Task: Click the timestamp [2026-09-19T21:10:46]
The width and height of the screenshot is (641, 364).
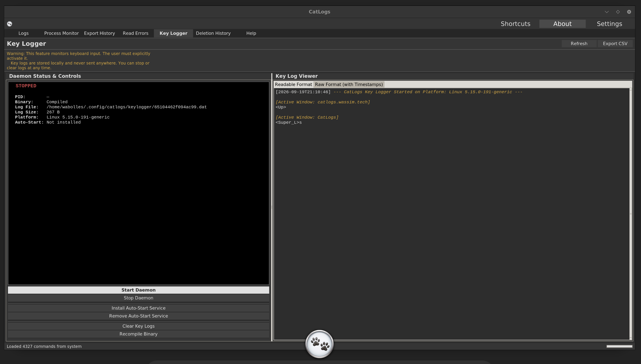Action: [x=303, y=92]
